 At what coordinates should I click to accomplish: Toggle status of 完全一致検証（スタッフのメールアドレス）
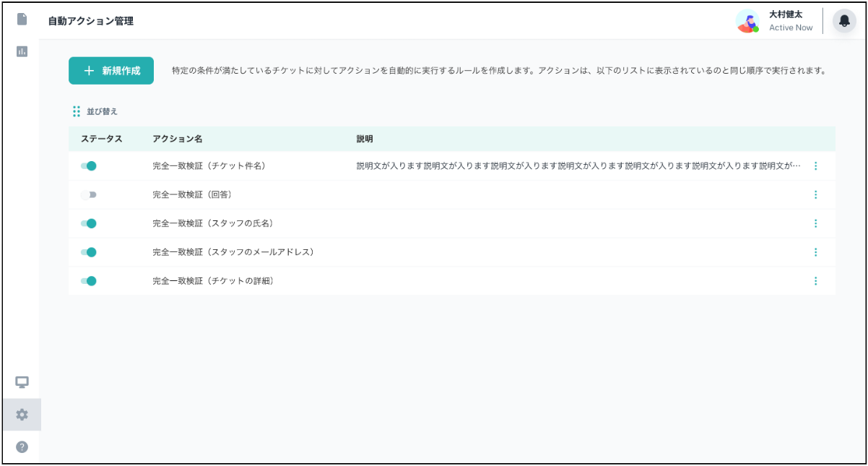coord(89,253)
